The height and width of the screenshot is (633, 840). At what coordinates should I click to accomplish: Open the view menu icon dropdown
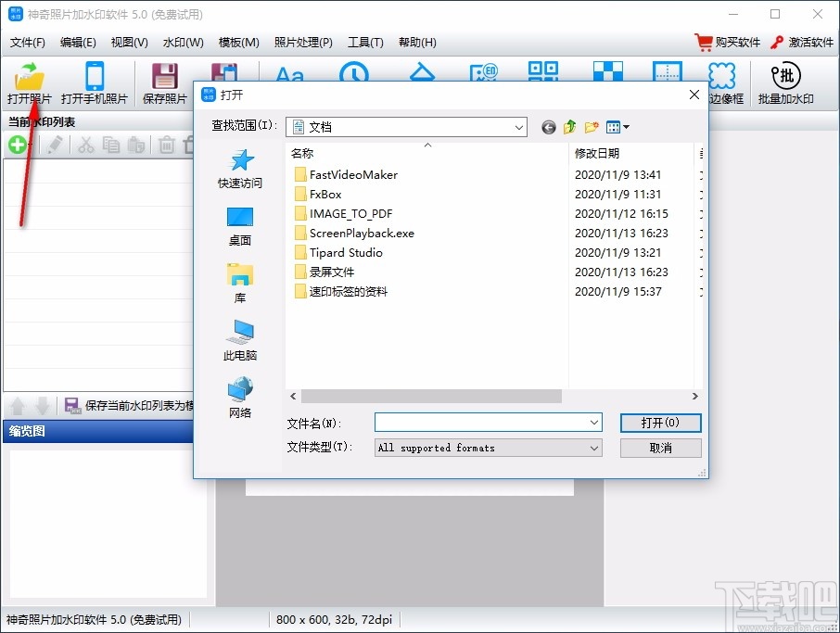(x=617, y=127)
